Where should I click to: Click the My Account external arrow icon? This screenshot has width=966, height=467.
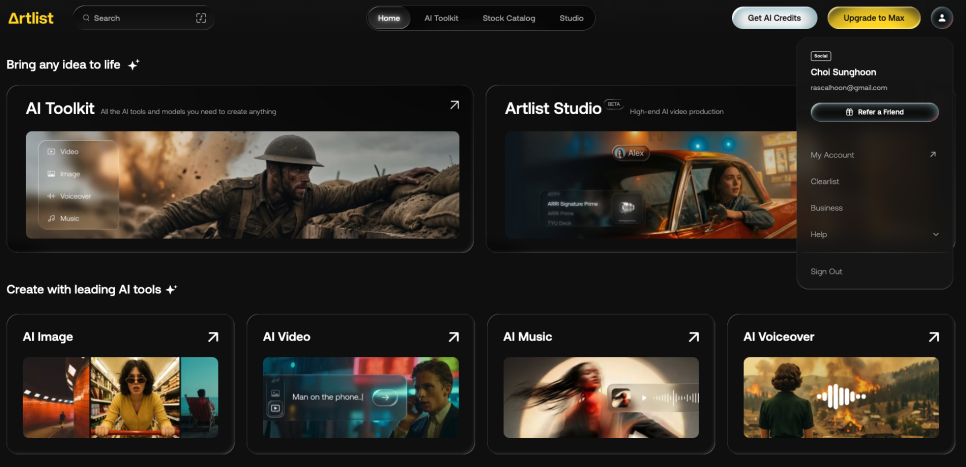pos(933,155)
